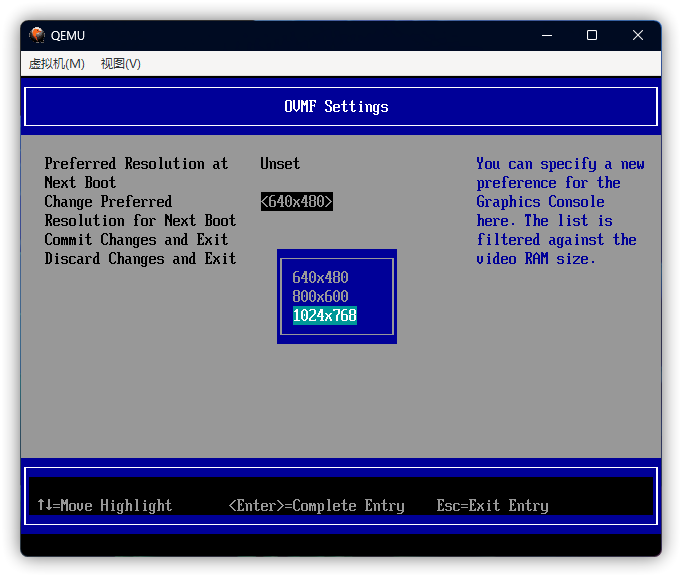Click the <640x480> resolution value field
682x577 pixels.
point(296,202)
